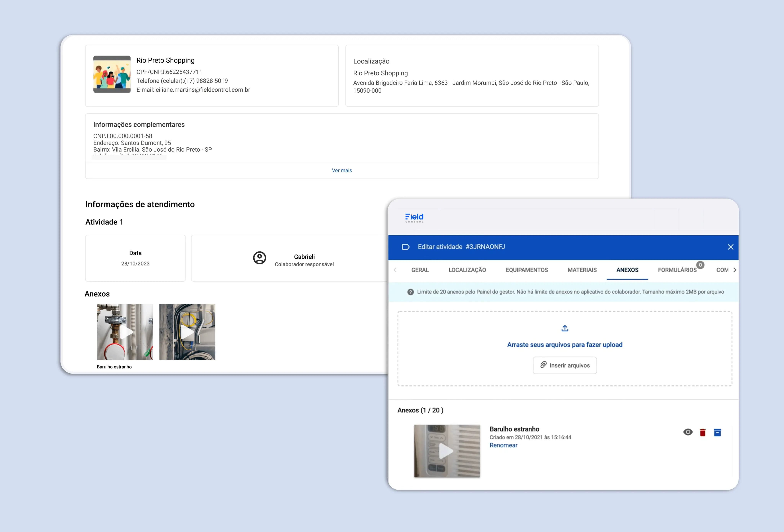This screenshot has height=532, width=784.
Task: Click the Renomear link
Action: (503, 445)
